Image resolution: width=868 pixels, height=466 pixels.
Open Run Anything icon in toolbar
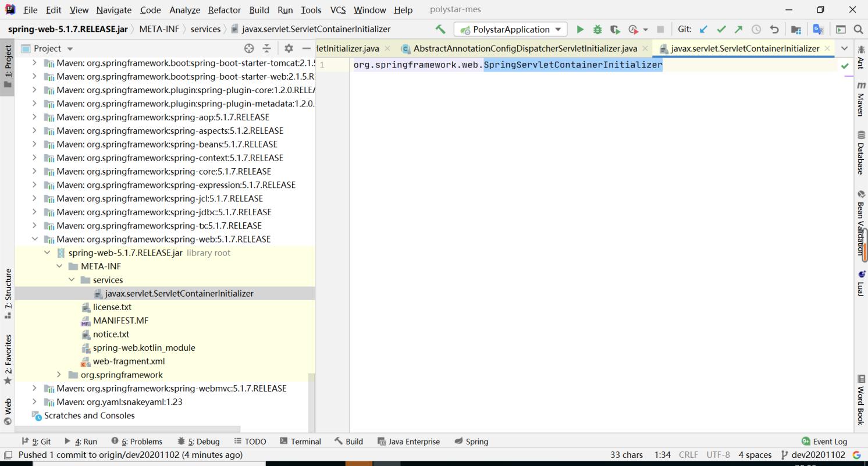point(841,29)
